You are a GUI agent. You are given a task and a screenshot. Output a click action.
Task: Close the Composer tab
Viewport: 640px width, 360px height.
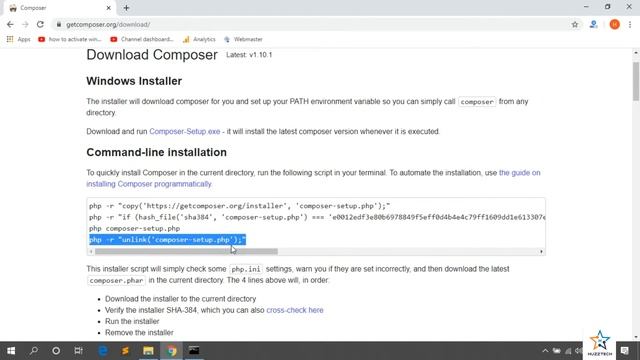point(109,8)
